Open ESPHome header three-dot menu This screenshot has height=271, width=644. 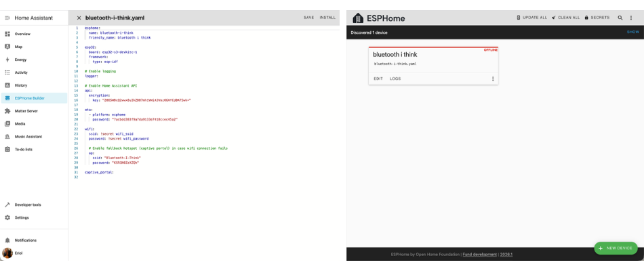(631, 18)
